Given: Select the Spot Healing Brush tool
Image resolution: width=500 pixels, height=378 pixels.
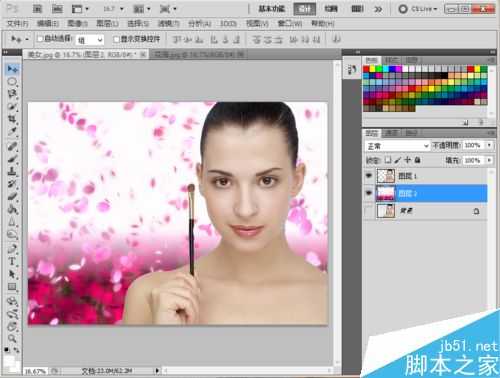Looking at the screenshot, I should (12, 146).
